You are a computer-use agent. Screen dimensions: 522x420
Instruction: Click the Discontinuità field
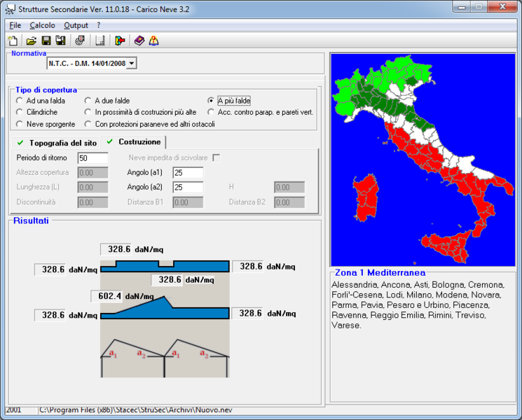coord(93,202)
